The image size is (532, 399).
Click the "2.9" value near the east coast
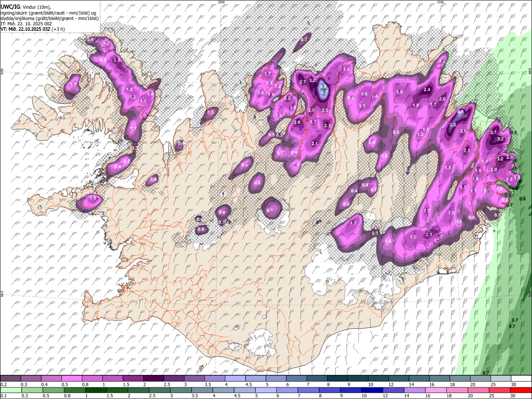(510, 158)
